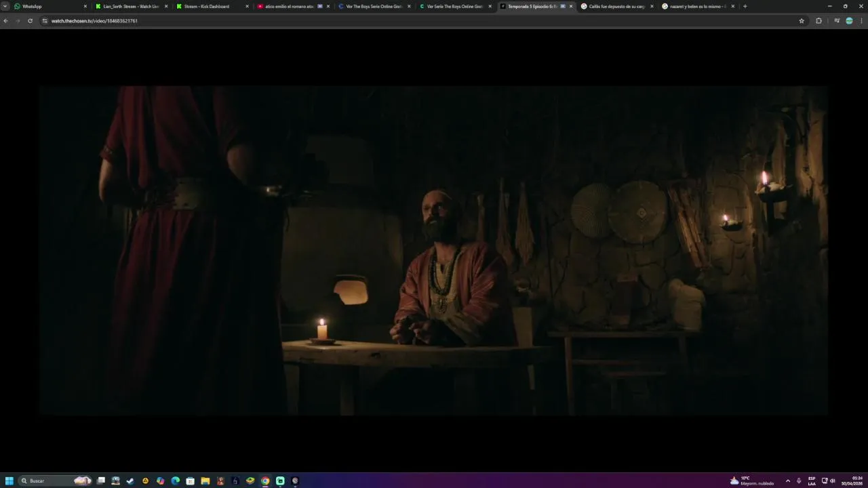Open the volume control tray icon
The height and width of the screenshot is (488, 868).
pos(833,481)
